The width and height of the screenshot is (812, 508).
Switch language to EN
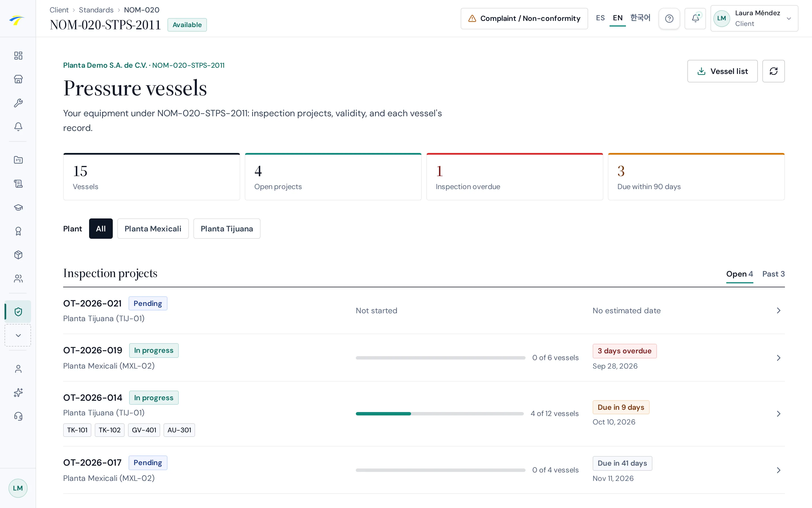618,18
